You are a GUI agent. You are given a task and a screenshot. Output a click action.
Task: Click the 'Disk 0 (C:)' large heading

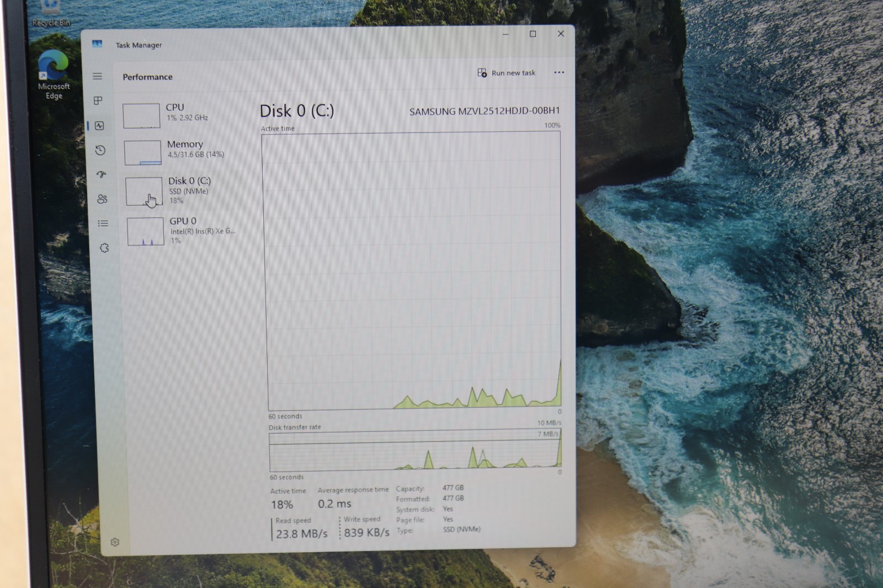coord(297,111)
